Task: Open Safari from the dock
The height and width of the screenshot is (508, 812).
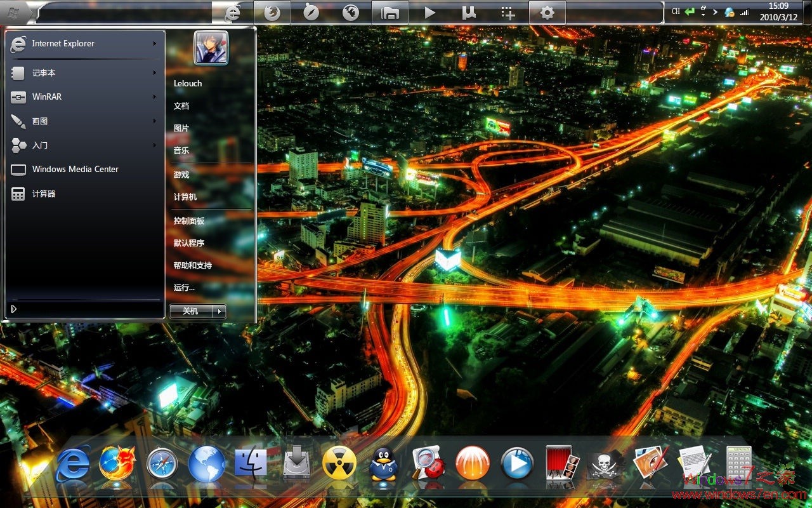Action: pyautogui.click(x=161, y=464)
